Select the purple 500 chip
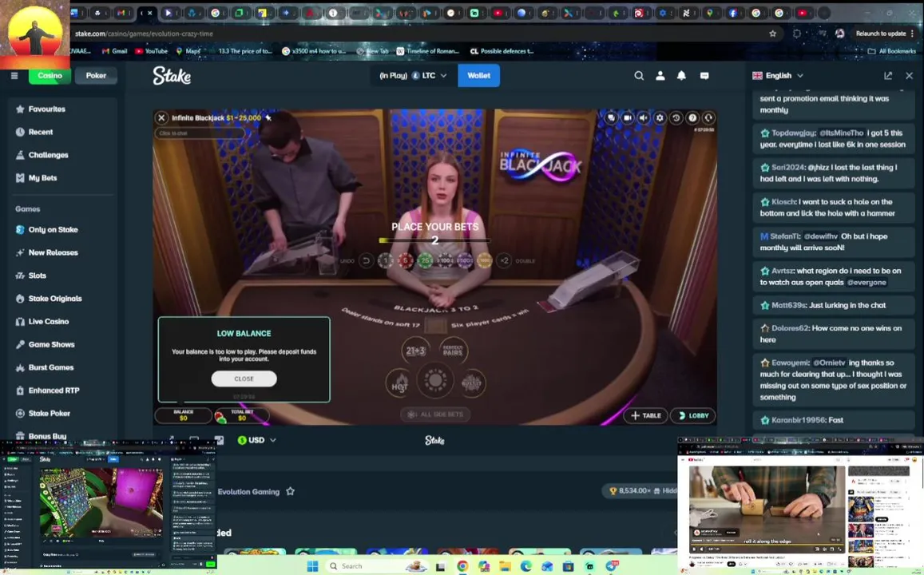 (x=464, y=260)
